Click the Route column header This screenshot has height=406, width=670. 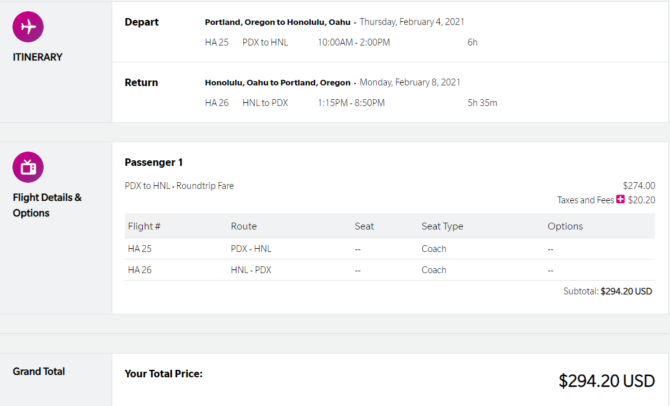click(244, 226)
